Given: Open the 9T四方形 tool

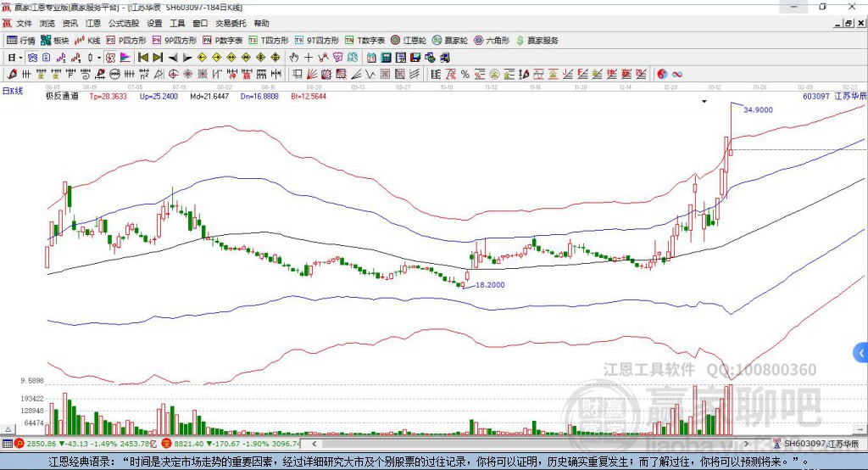Looking at the screenshot, I should pyautogui.click(x=317, y=41).
